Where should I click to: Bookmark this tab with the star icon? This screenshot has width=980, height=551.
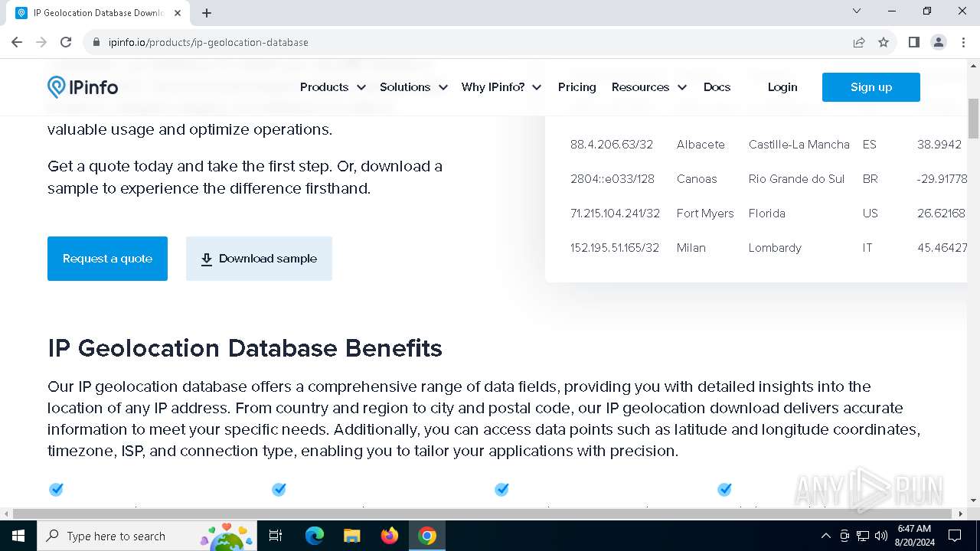click(884, 42)
